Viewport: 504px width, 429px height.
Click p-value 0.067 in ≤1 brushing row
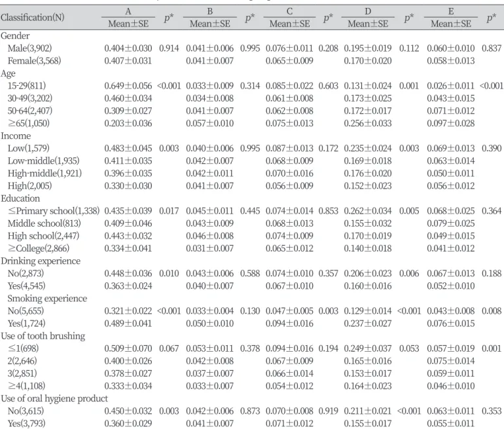coord(169,348)
